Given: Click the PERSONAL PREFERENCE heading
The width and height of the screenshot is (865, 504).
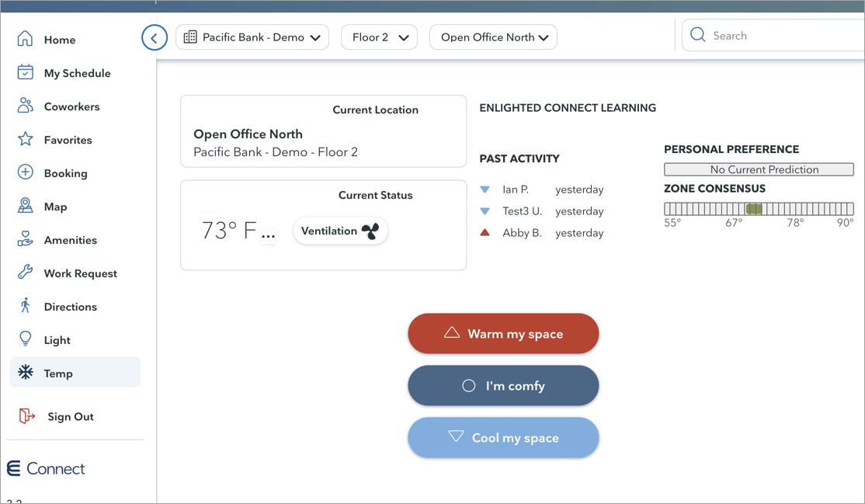Looking at the screenshot, I should click(731, 149).
